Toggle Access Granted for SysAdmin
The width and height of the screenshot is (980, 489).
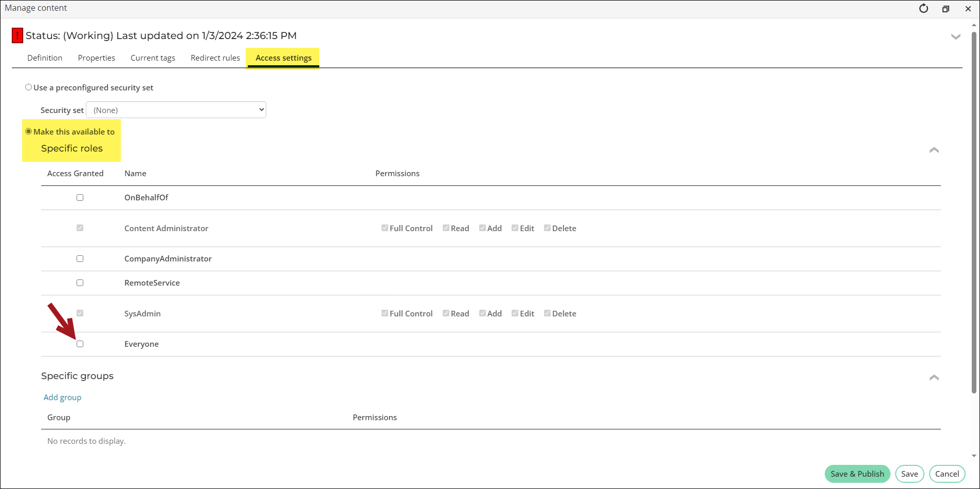[x=80, y=313]
